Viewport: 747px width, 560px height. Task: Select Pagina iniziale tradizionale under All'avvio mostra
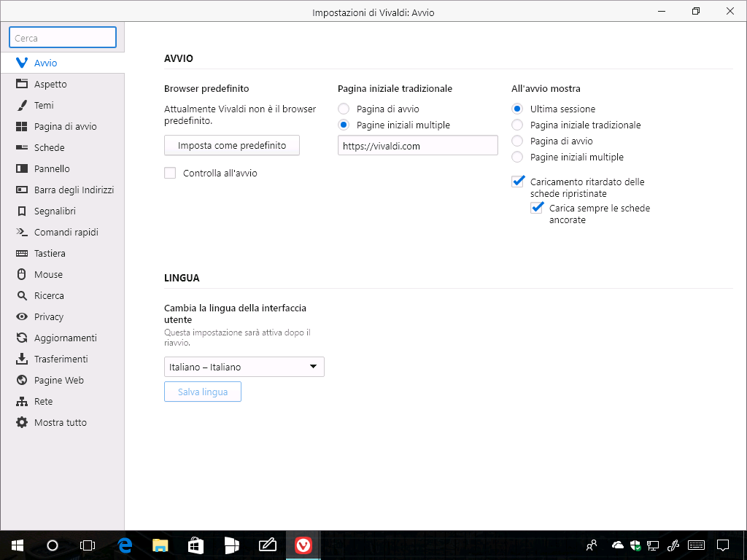(517, 125)
